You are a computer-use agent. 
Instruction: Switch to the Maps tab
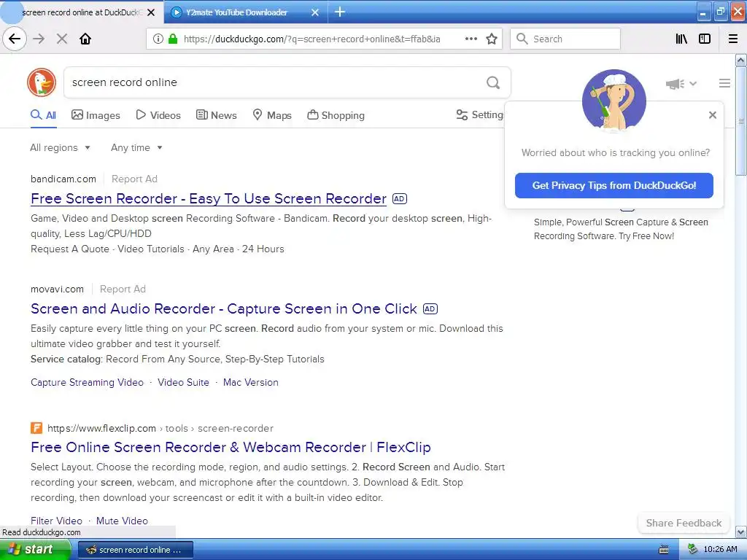pos(272,115)
